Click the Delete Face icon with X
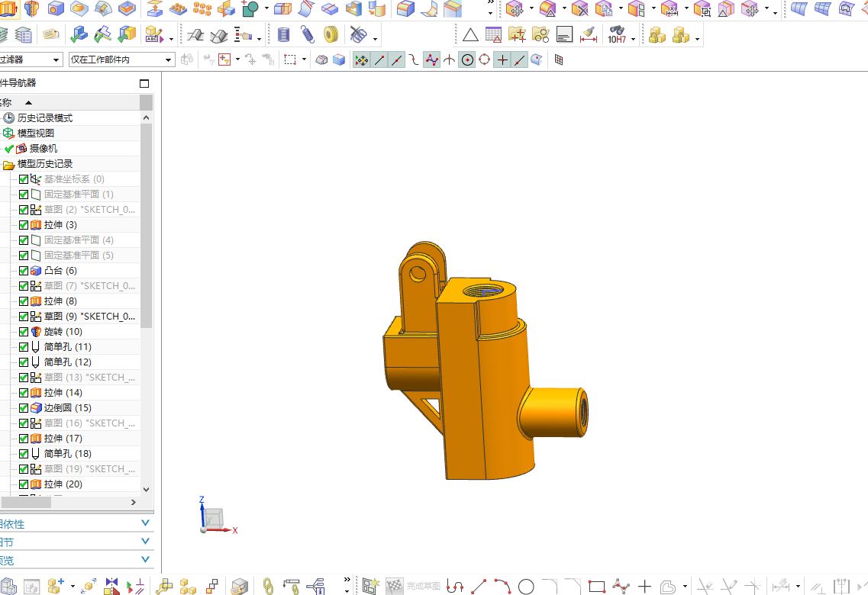This screenshot has width=868, height=595. tap(579, 9)
